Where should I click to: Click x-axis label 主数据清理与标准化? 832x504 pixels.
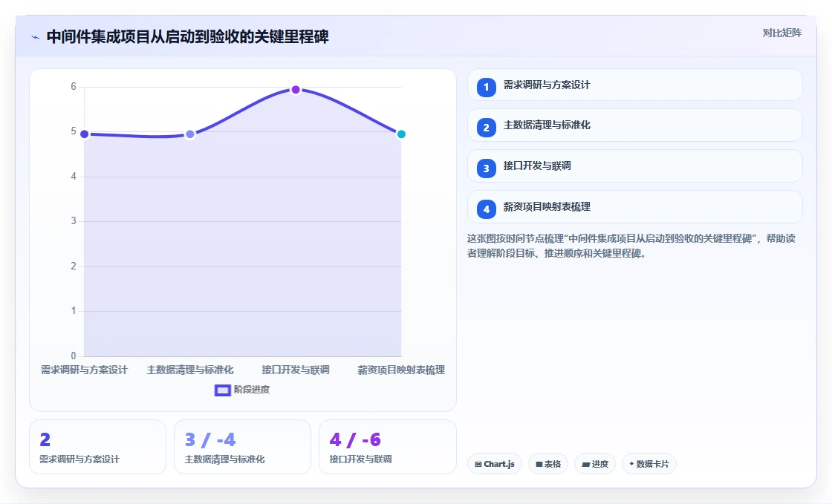(x=190, y=370)
